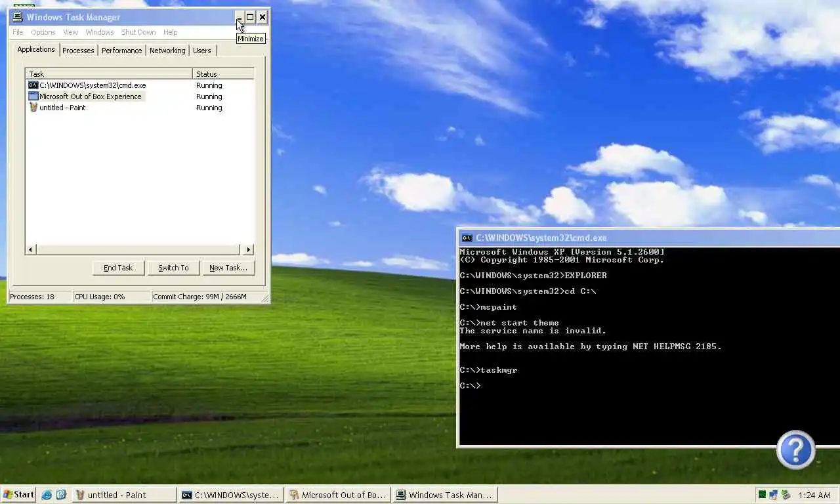The image size is (840, 504).
Task: Click the task list right scroll arrow
Action: (248, 249)
